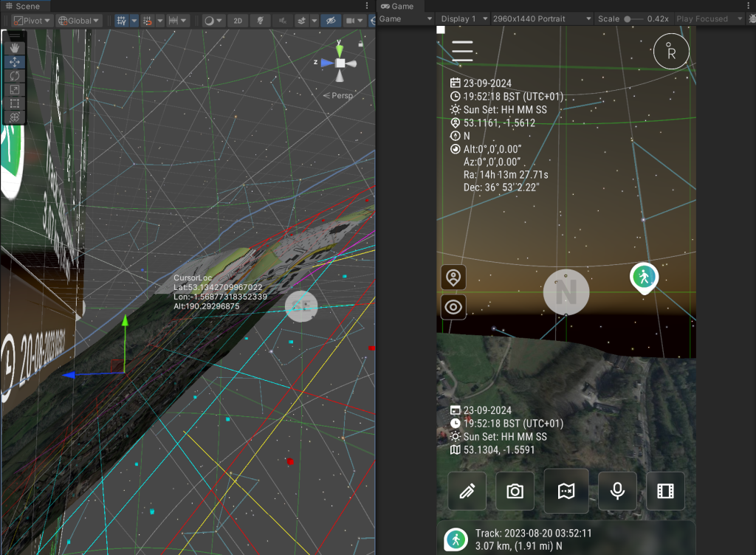
Task: Toggle the eye view button in Game view
Action: tap(453, 307)
